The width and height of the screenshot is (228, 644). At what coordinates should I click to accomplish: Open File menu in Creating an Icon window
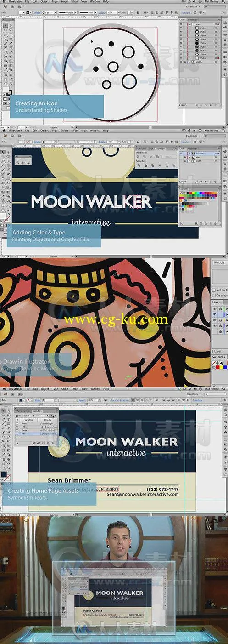tap(27, 1)
